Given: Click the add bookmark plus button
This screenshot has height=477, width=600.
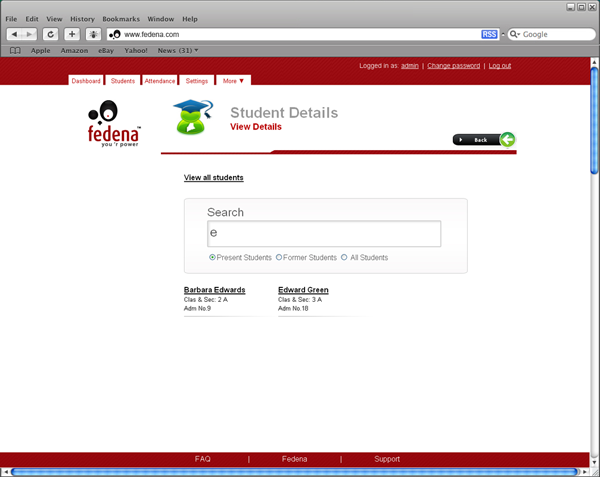Looking at the screenshot, I should [72, 34].
